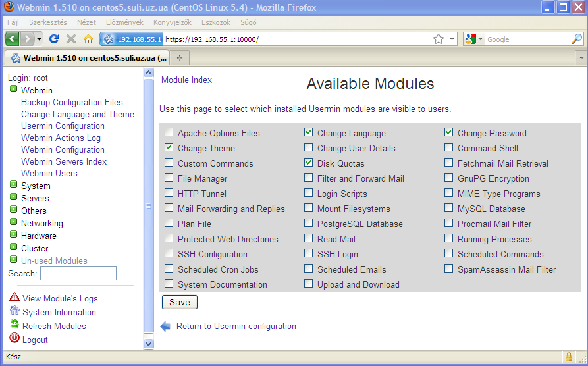Click the Home icon in toolbar

click(88, 39)
